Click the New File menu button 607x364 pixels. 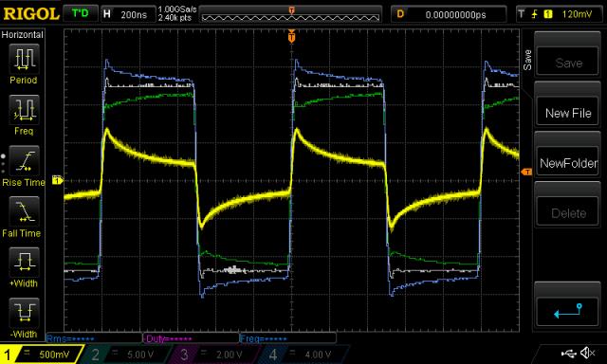click(568, 113)
